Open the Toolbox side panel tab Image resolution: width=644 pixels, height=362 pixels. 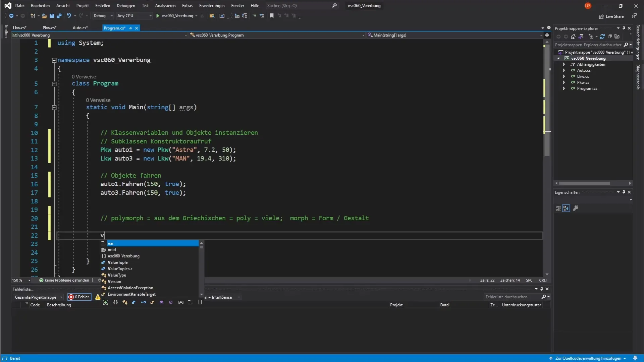(6, 32)
